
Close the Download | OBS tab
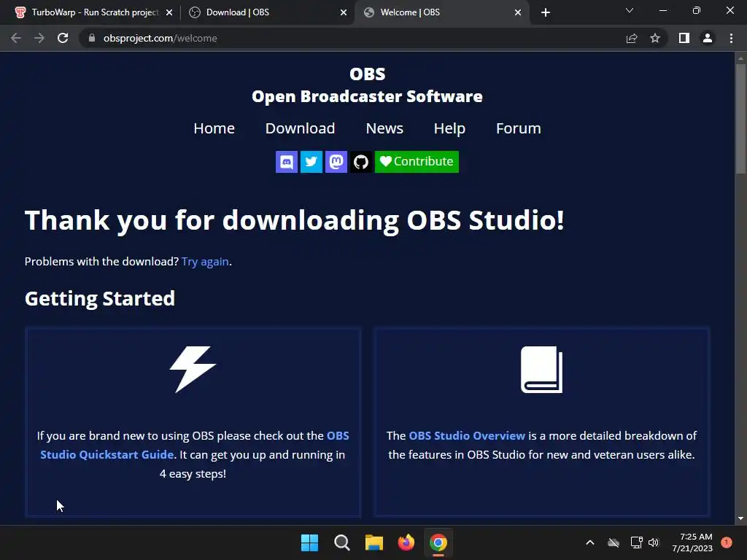344,12
